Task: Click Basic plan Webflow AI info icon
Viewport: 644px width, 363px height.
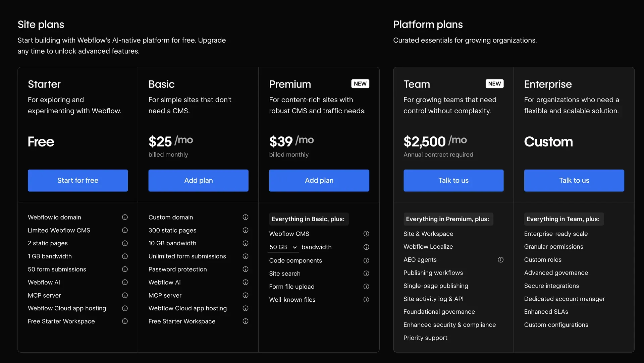Action: (246, 282)
